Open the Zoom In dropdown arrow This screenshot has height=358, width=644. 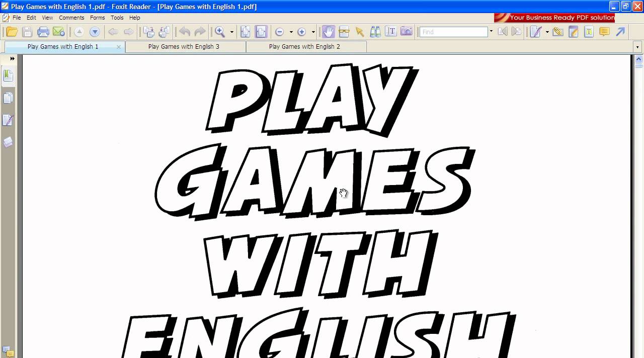313,32
